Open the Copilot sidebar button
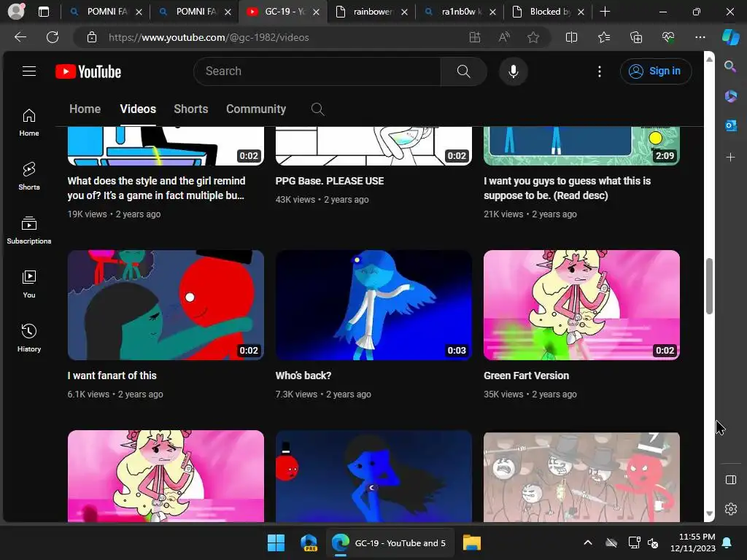747x560 pixels. 730,37
